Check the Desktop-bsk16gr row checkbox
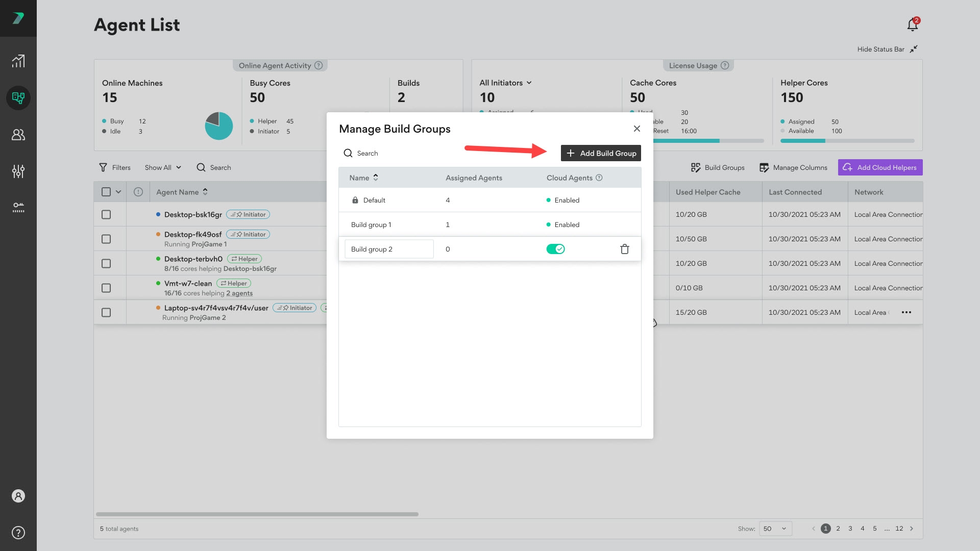Viewport: 980px width, 551px height. (x=106, y=214)
